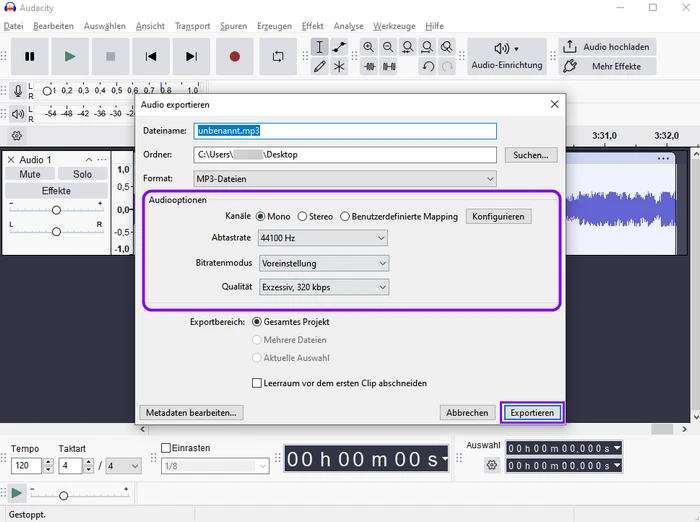Open the time display format arrow

pos(444,459)
